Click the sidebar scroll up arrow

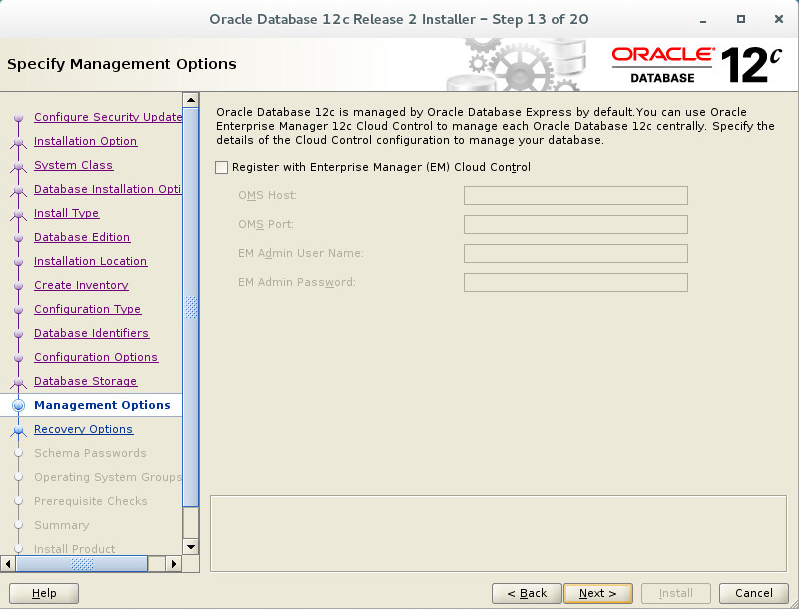click(191, 100)
